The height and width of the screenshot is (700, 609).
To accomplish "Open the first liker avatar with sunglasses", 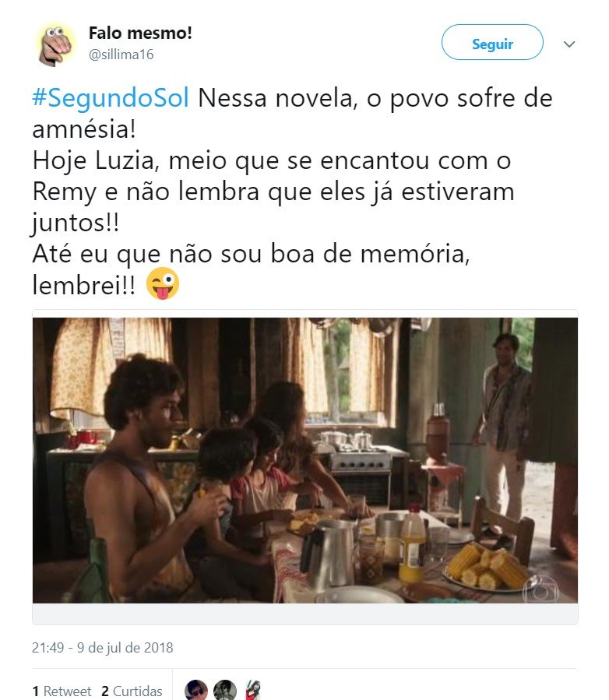I will click(196, 690).
